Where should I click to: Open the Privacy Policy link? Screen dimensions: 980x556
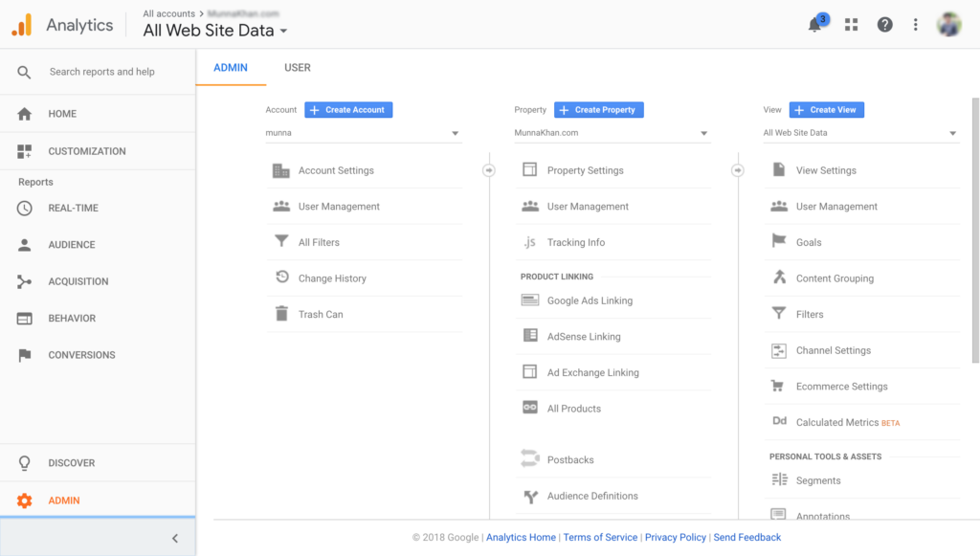pyautogui.click(x=676, y=538)
